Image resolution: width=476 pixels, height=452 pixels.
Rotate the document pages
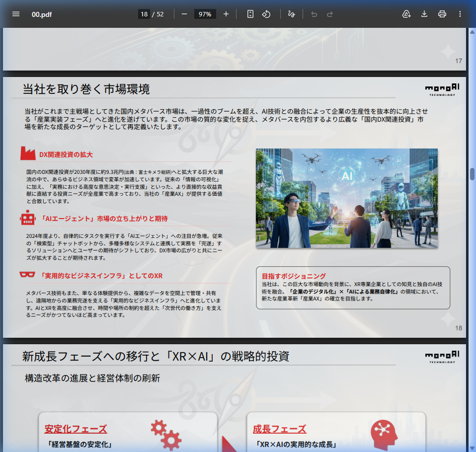pos(266,14)
